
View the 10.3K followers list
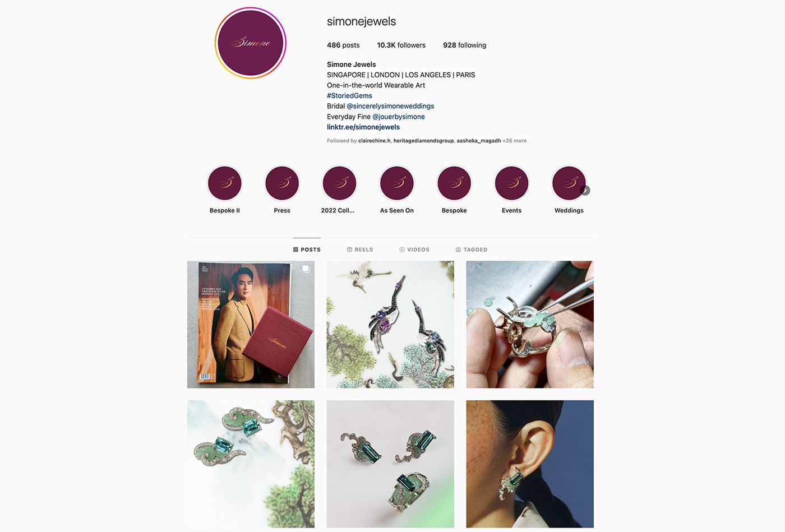[x=401, y=45]
